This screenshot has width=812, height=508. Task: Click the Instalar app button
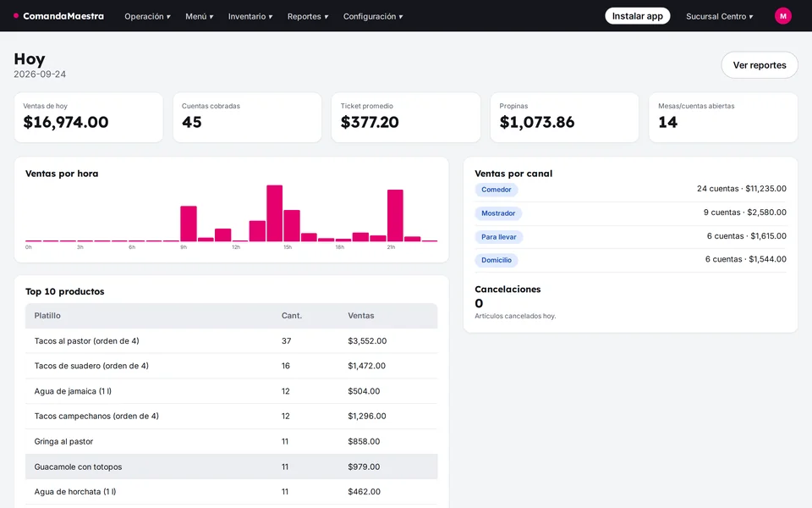click(638, 16)
